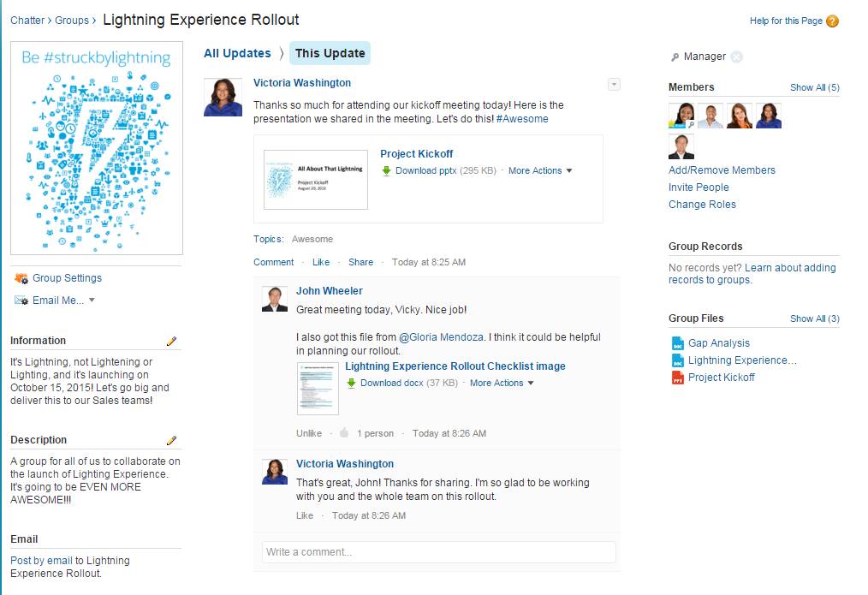The image size is (868, 595).
Task: Expand the Email Me dropdown
Action: [92, 300]
